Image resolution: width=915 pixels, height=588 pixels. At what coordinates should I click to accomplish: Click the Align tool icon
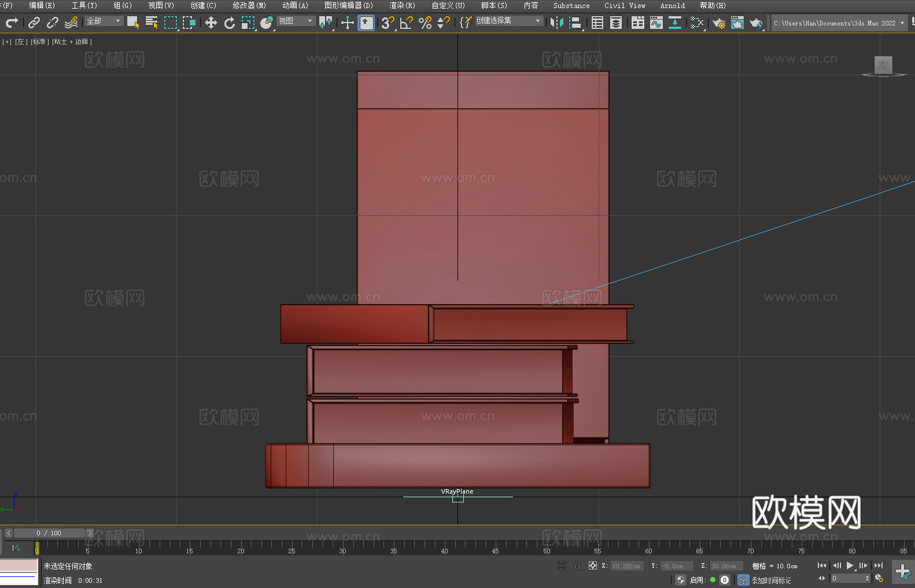575,23
